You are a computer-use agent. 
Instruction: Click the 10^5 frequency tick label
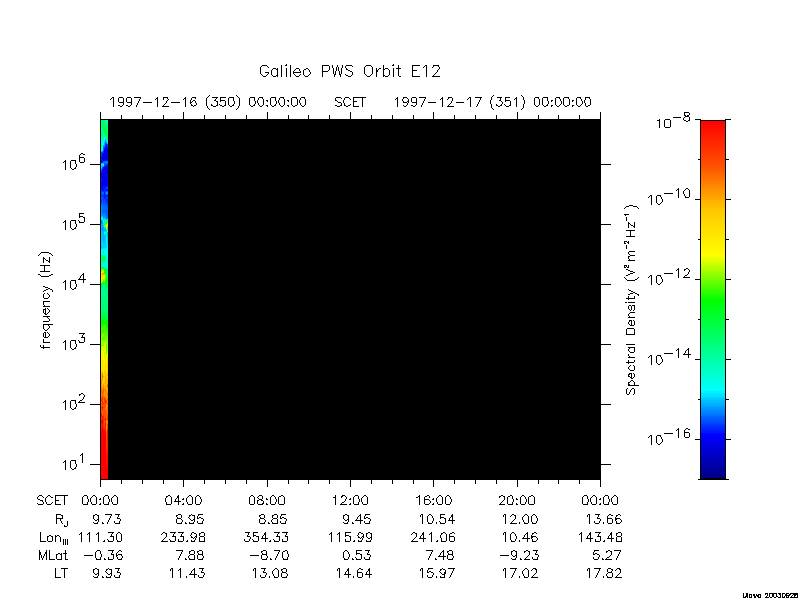tap(74, 223)
